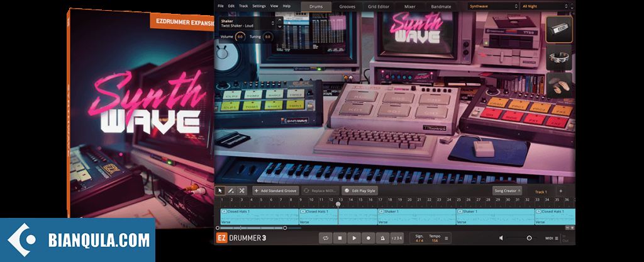Adjust the Tuning knob
Screen dimensions: 644x262
point(267,37)
